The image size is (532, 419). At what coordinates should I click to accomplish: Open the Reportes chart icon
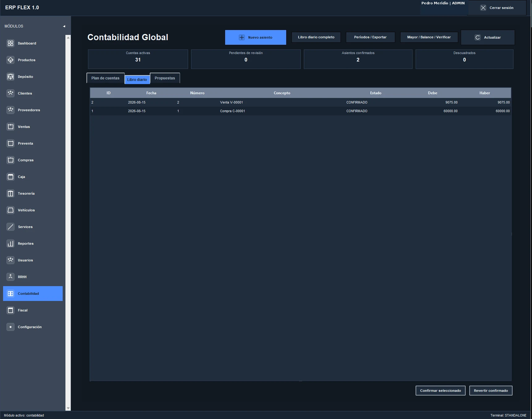[x=10, y=243]
